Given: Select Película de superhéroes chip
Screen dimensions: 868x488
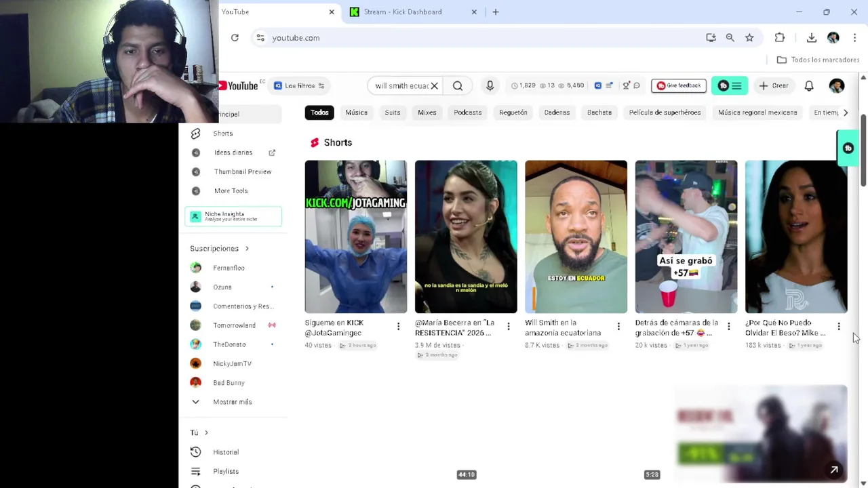Looking at the screenshot, I should (665, 113).
